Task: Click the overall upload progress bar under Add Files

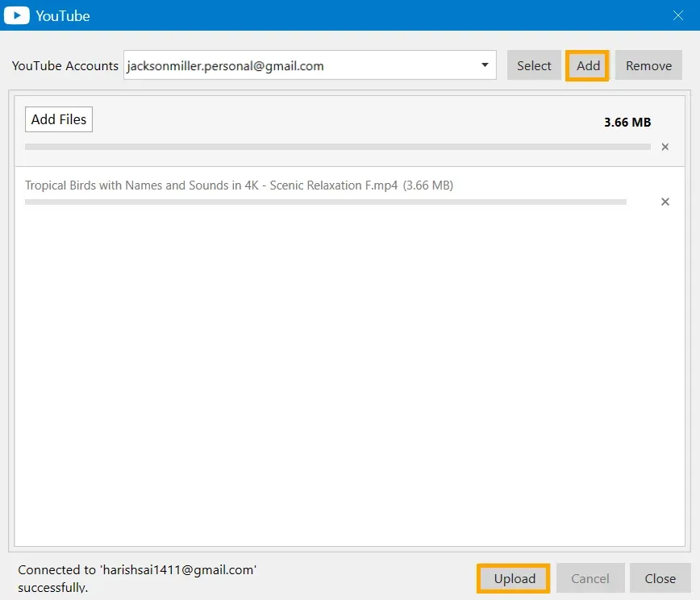Action: click(x=337, y=147)
